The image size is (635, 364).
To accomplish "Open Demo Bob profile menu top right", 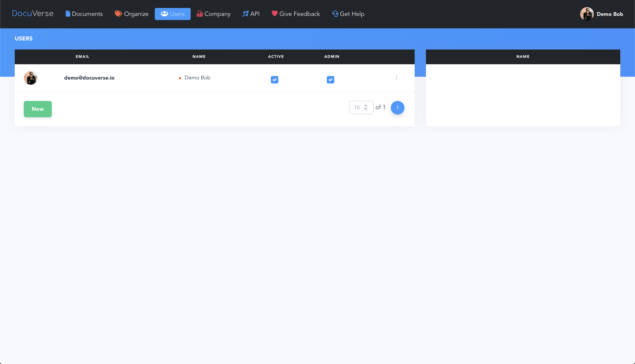I will click(602, 14).
